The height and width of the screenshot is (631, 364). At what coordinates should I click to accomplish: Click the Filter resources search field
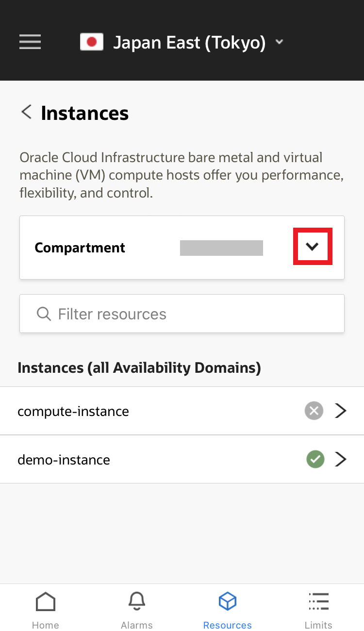182,314
